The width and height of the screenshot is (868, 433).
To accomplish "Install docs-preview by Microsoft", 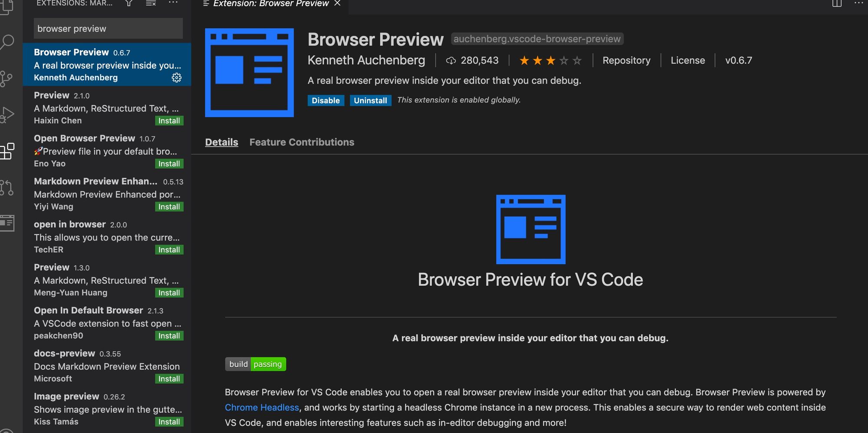I will pos(169,379).
